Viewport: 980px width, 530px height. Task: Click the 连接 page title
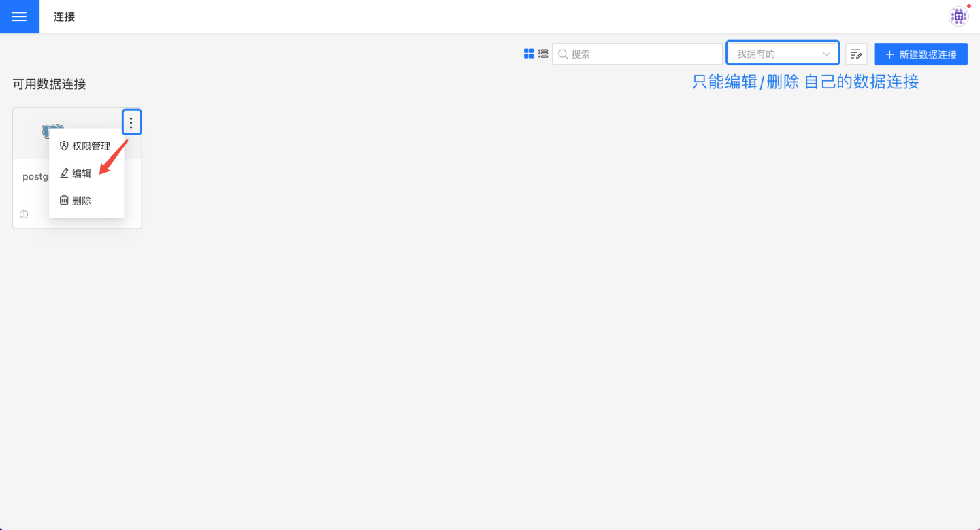[x=64, y=17]
